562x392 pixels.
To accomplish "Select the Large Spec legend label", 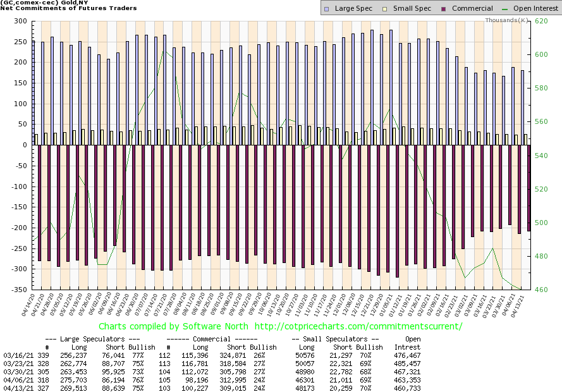I will pos(354,9).
